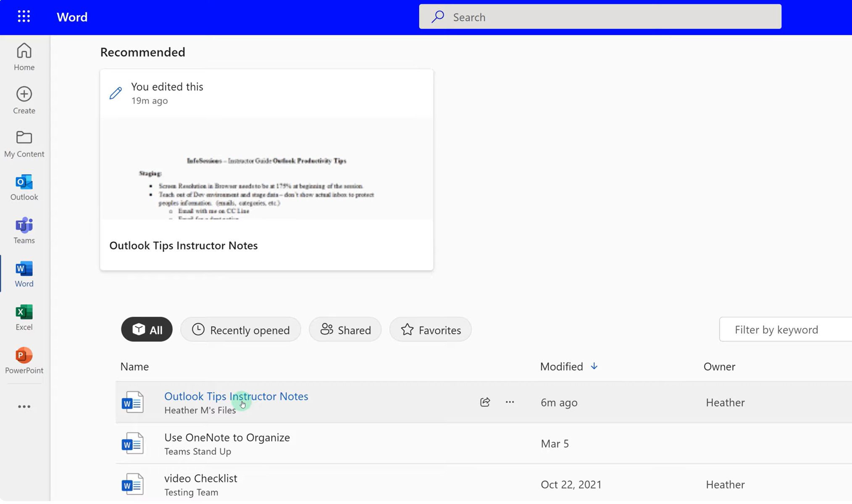This screenshot has width=852, height=504.
Task: Click the search magnifier icon
Action: 438,17
